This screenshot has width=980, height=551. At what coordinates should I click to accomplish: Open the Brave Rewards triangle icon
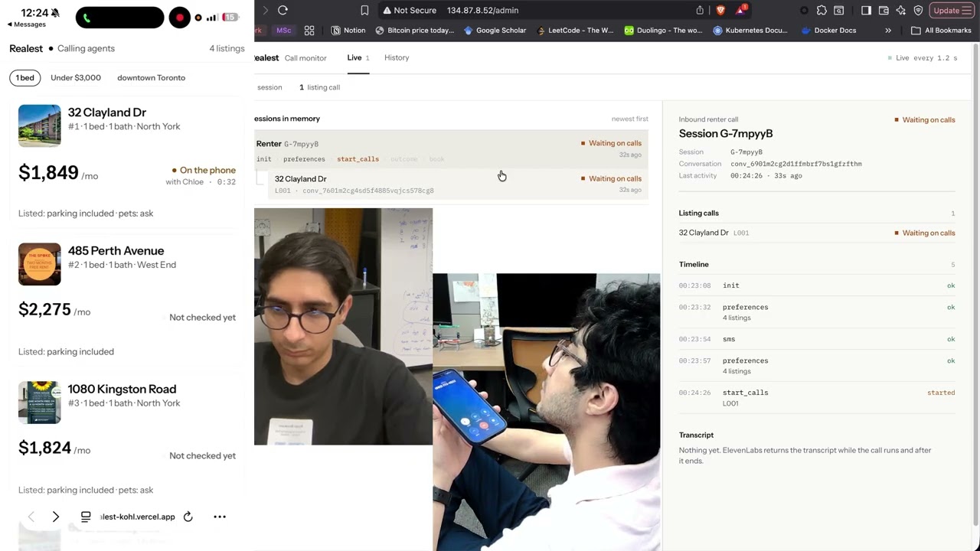point(741,10)
